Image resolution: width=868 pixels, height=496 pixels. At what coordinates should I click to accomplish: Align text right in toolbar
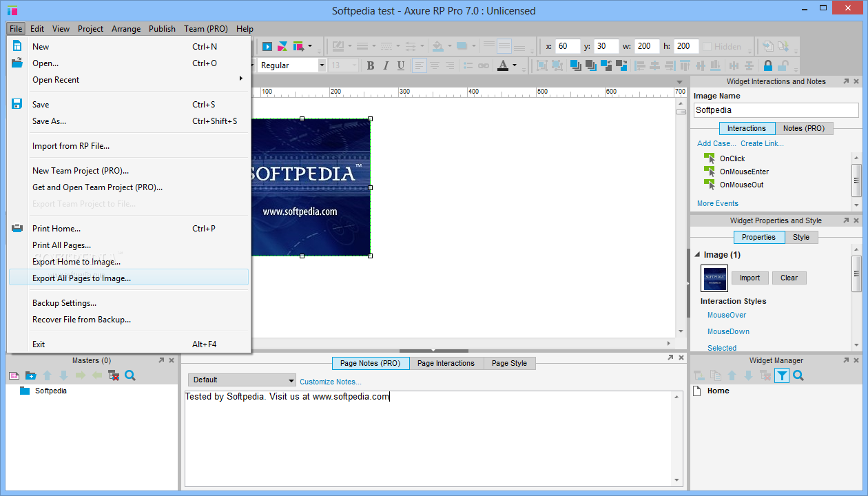pyautogui.click(x=450, y=65)
